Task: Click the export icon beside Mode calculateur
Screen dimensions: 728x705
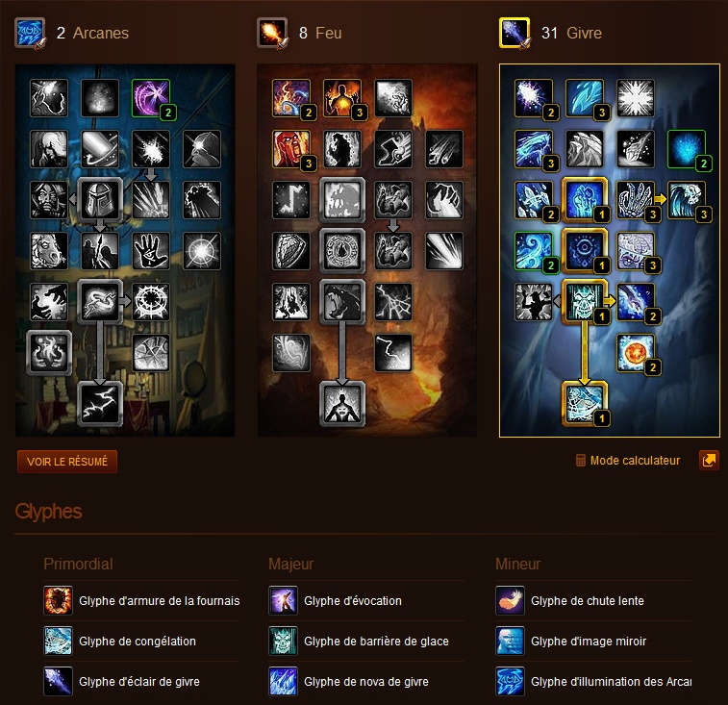Action: 709,461
